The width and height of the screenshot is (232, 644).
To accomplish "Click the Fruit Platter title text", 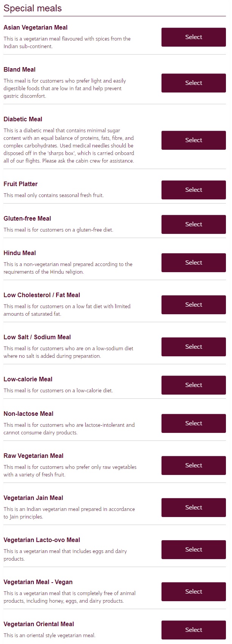I will (20, 184).
